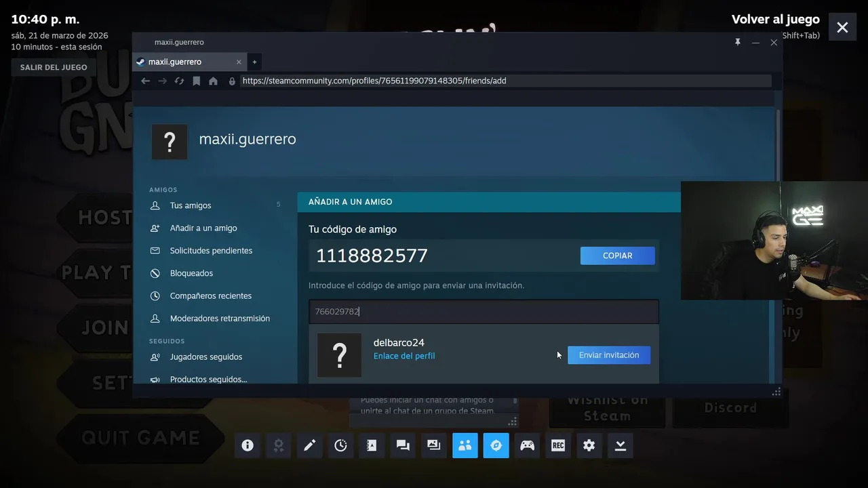This screenshot has height=488, width=868.
Task: Click the delbarco24 avatar thumbnail
Action: click(339, 355)
